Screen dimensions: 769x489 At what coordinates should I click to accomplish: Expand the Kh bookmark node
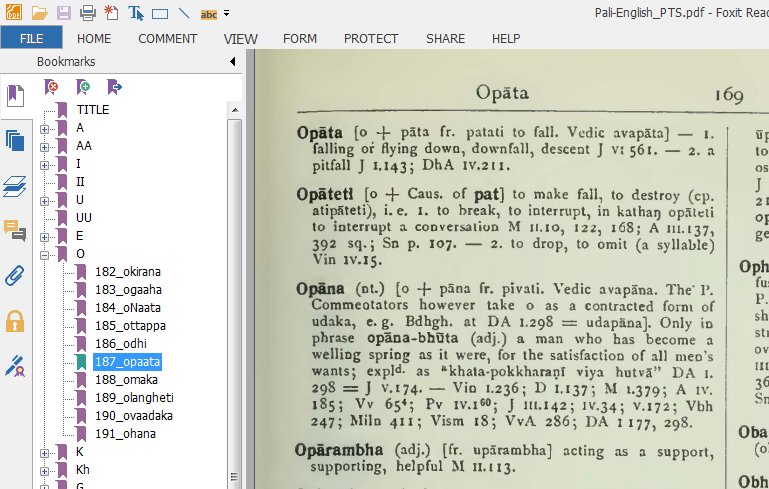point(45,471)
